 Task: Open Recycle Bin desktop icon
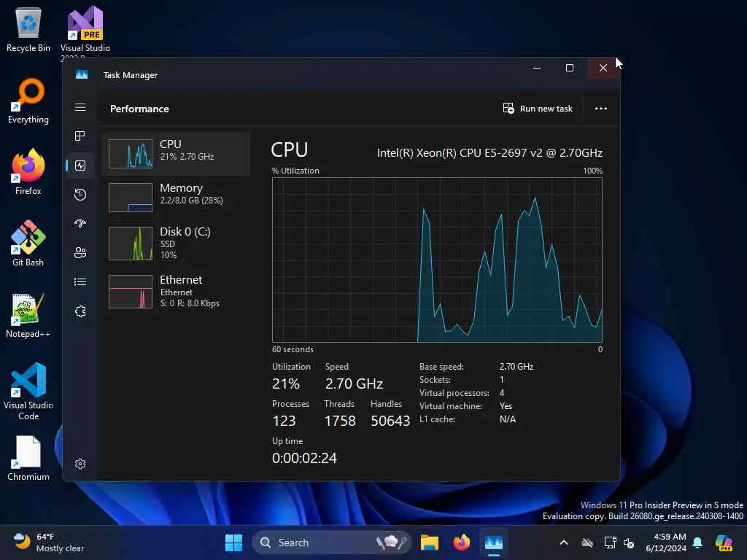click(x=28, y=29)
